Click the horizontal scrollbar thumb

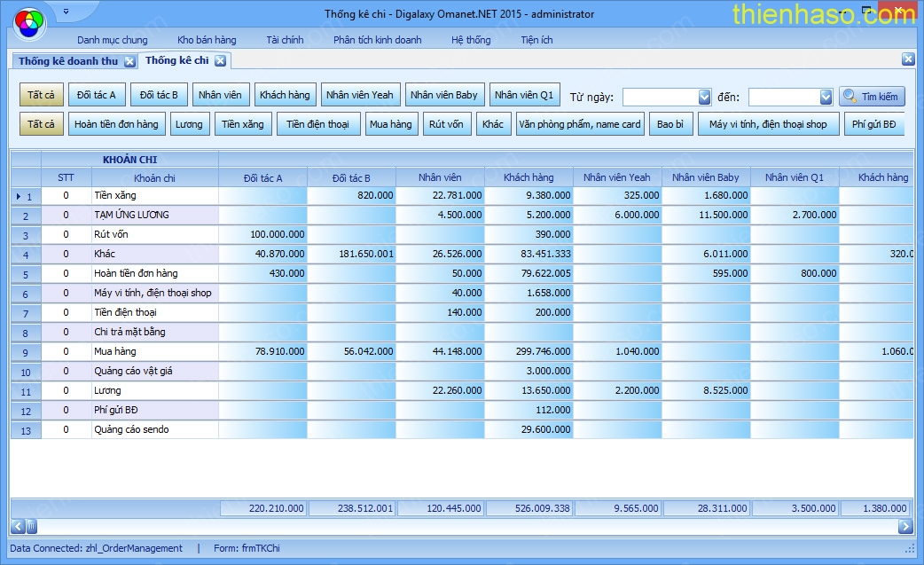pos(32,527)
